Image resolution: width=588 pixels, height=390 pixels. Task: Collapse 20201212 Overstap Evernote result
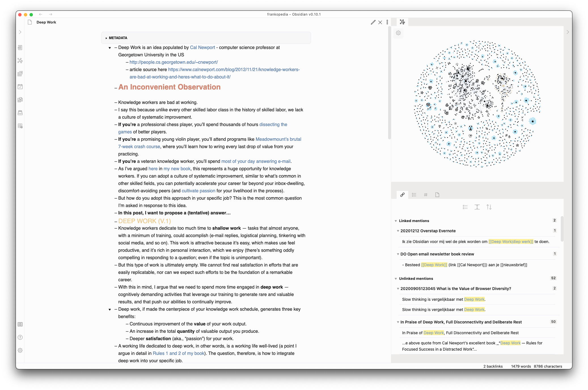click(398, 231)
